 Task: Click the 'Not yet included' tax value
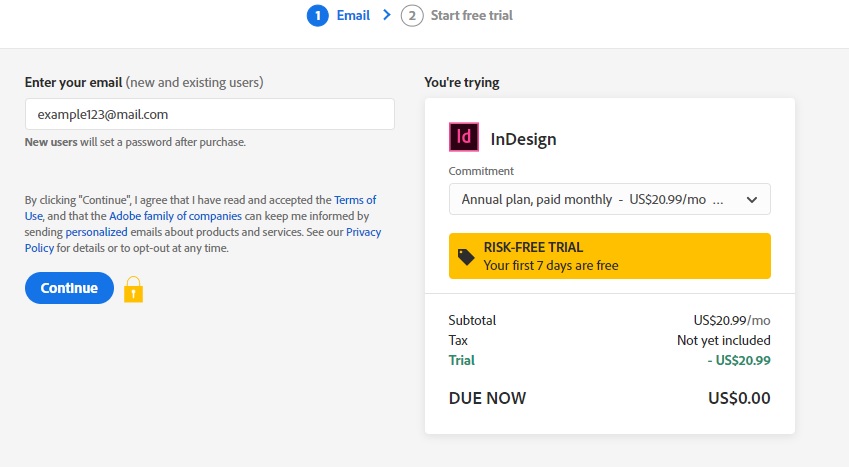(x=723, y=340)
